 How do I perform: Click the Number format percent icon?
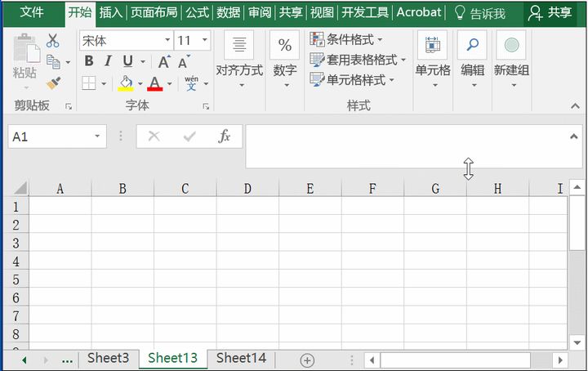285,46
